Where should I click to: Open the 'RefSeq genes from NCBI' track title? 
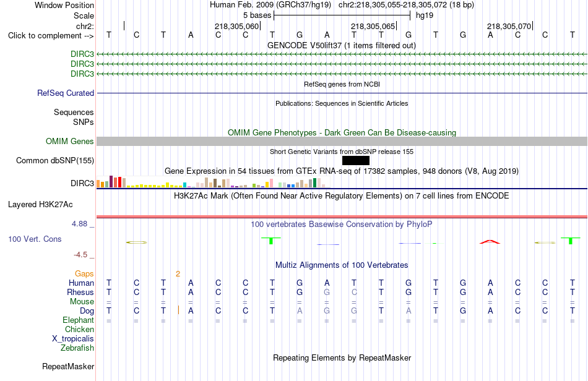[342, 84]
